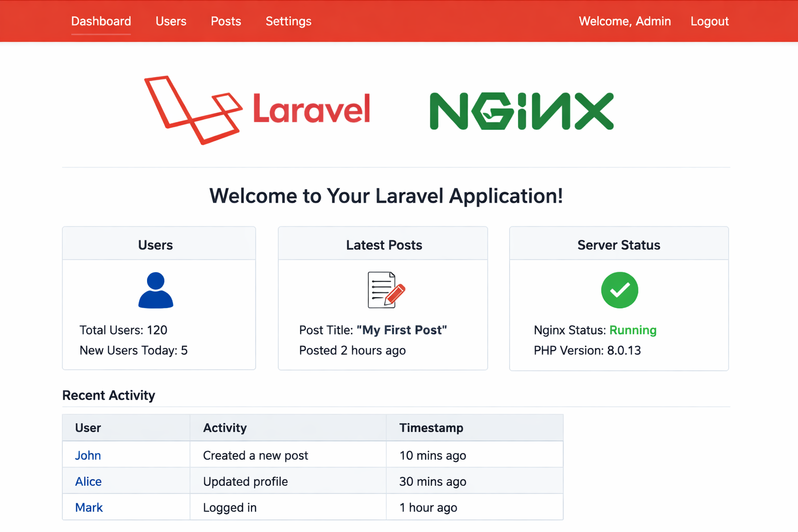Click the Activity column header

coord(225,428)
